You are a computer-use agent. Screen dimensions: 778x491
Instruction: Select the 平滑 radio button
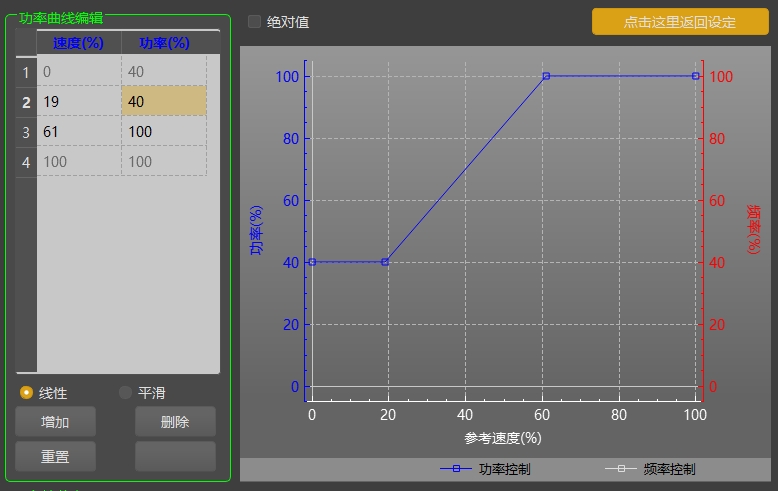click(126, 393)
